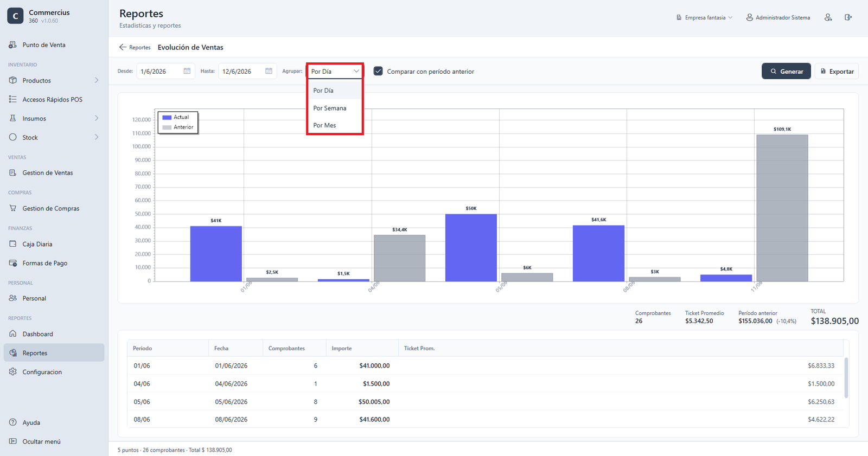Expand the Productos submenu chevron
Image resolution: width=868 pixels, height=456 pixels.
point(97,80)
